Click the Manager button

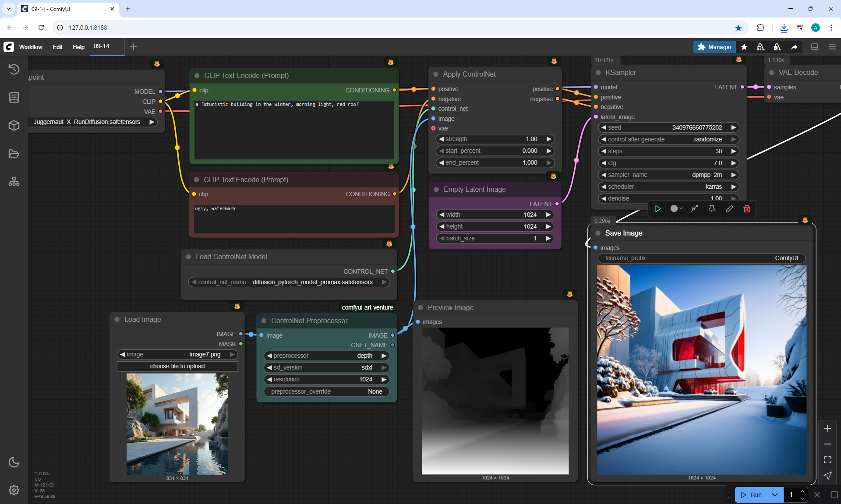(x=714, y=47)
